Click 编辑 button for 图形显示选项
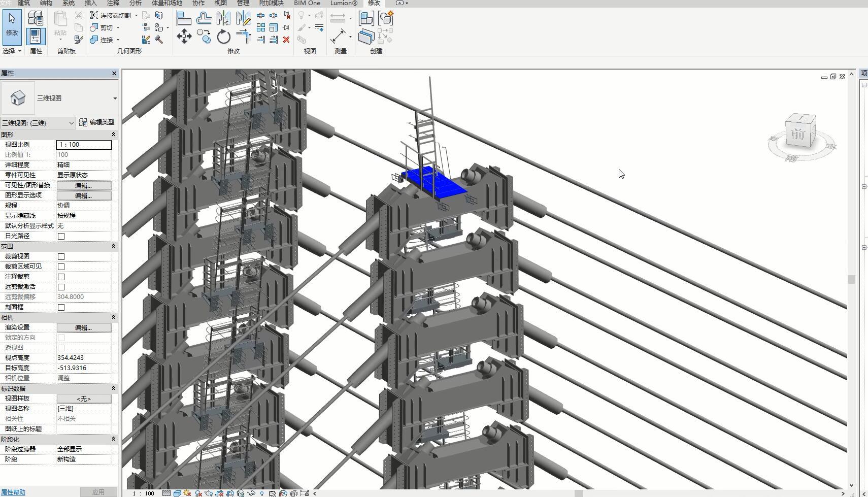The height and width of the screenshot is (497, 868). coord(84,195)
